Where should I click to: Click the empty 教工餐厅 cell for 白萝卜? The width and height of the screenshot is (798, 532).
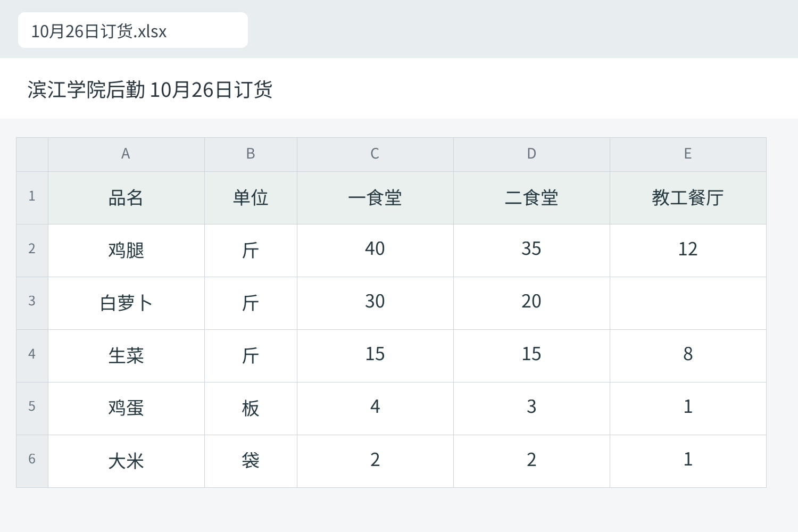688,303
